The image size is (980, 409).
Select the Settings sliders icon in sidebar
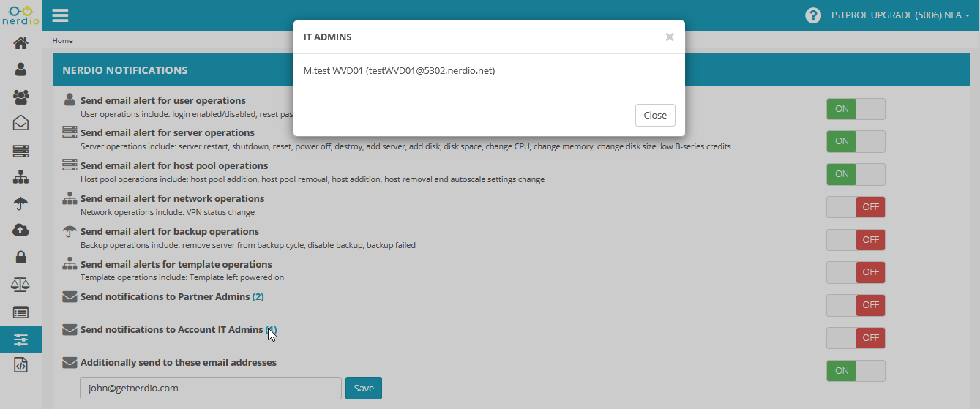[x=20, y=339]
